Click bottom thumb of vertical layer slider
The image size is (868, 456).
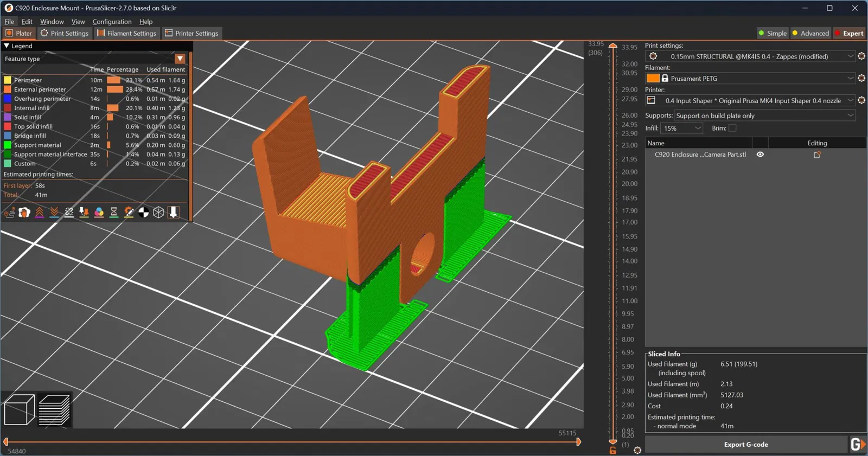pyautogui.click(x=613, y=441)
